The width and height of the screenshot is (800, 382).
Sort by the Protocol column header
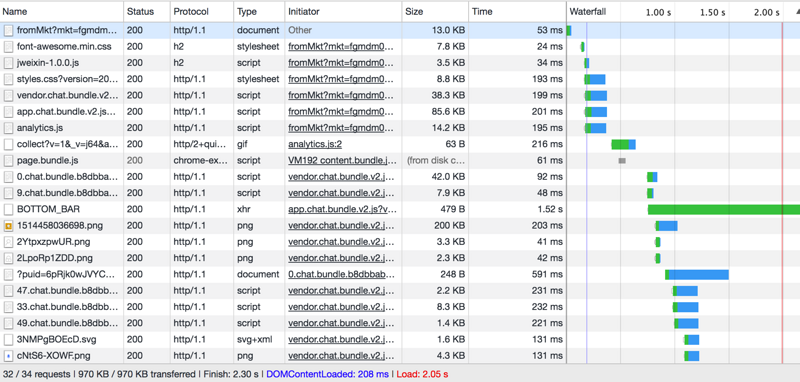point(202,12)
